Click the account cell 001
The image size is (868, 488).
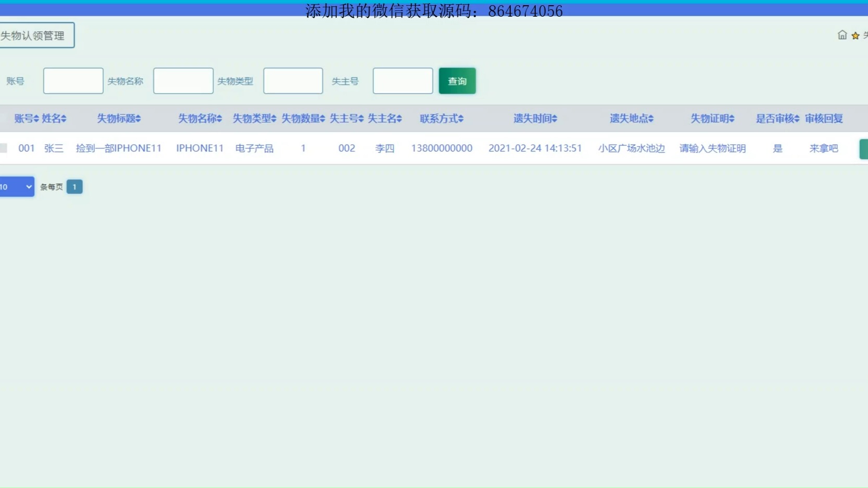pyautogui.click(x=26, y=148)
